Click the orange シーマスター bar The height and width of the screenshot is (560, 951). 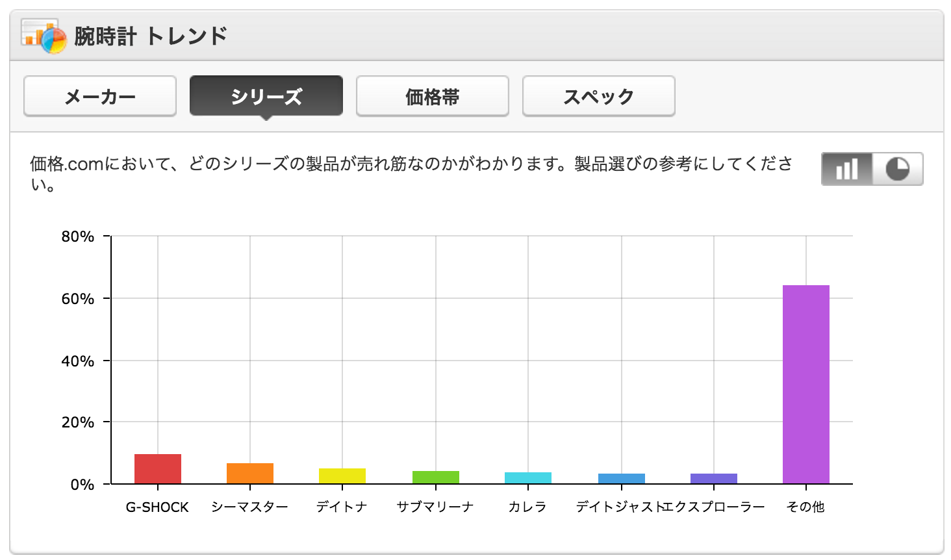tap(250, 474)
